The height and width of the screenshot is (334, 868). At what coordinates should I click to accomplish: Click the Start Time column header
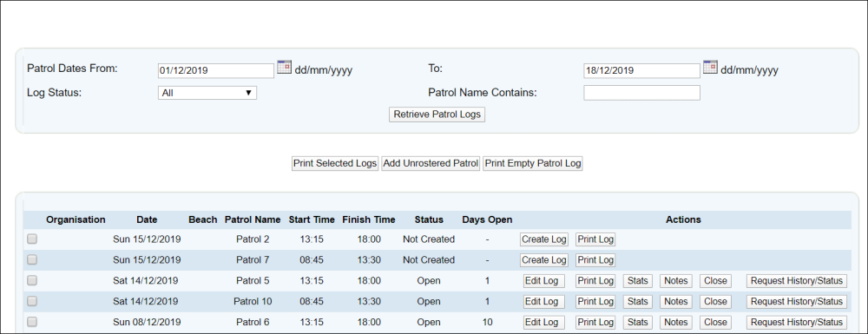[312, 219]
